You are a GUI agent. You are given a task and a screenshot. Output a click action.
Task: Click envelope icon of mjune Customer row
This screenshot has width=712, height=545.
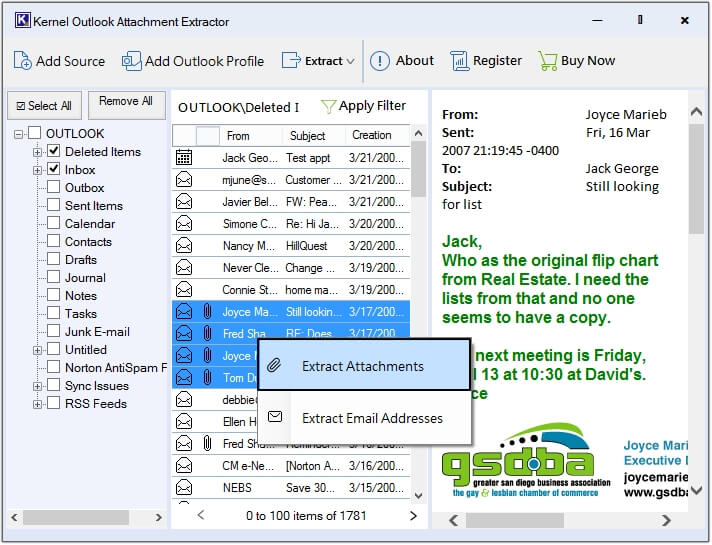pos(184,180)
